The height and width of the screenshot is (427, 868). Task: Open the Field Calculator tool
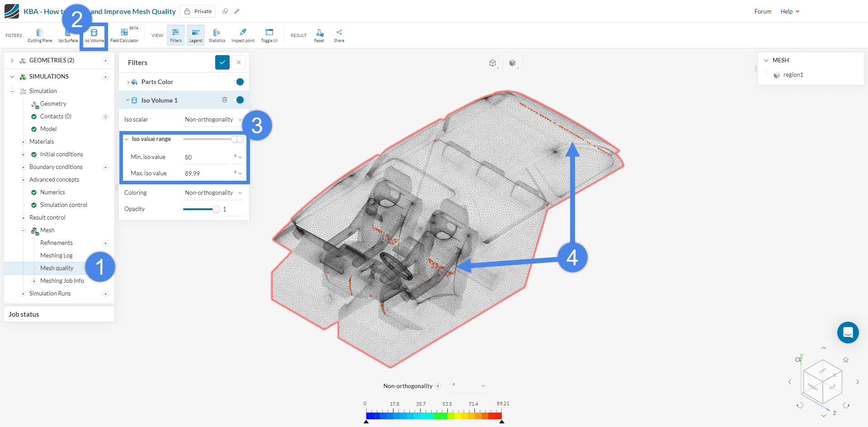click(x=124, y=35)
